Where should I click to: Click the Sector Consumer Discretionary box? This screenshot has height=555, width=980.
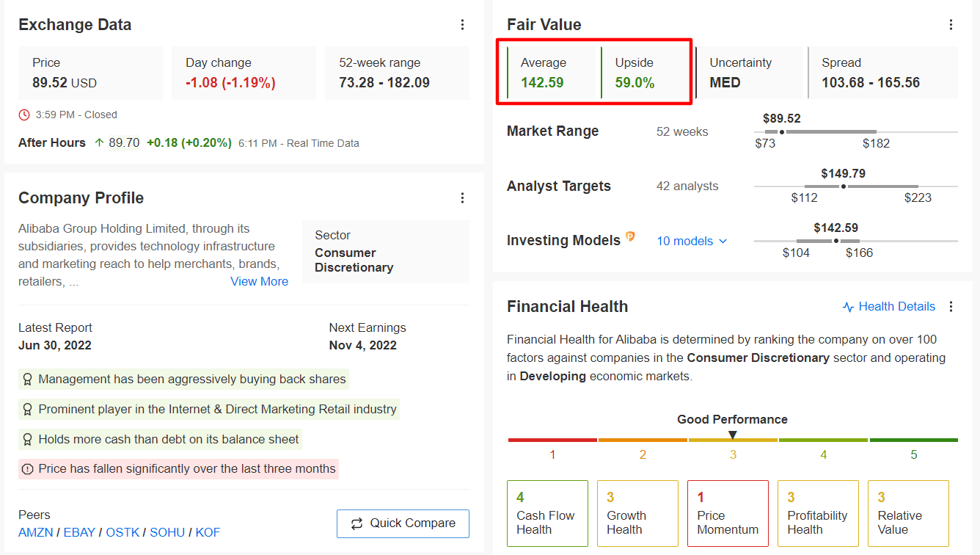(x=386, y=252)
